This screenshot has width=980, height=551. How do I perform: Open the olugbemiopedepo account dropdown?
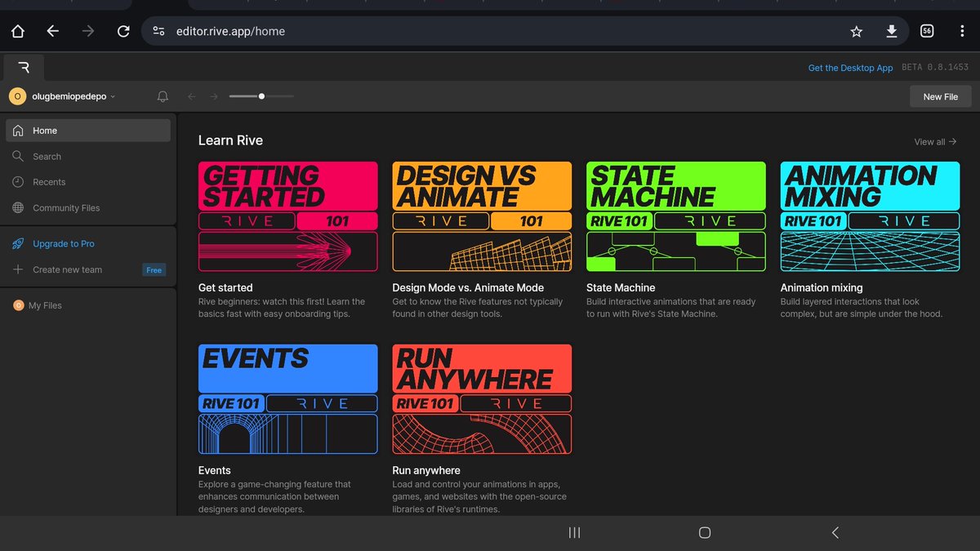pos(73,96)
